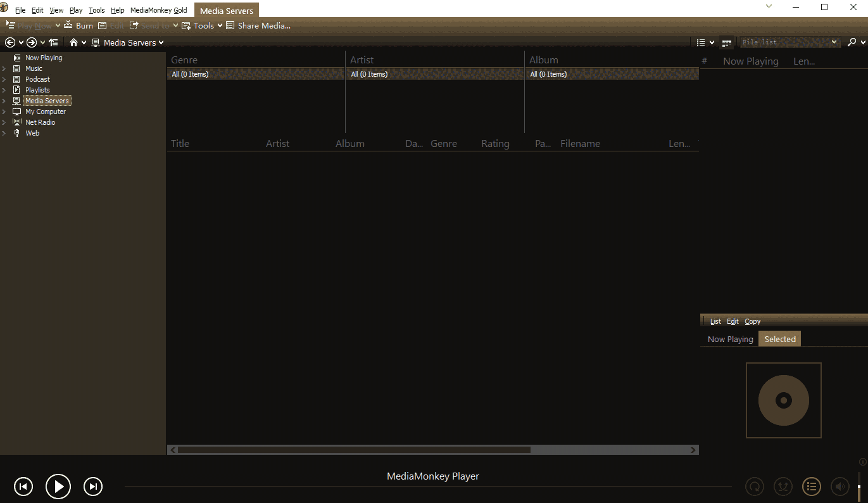Viewport: 868px width, 503px height.
Task: Open the View menu
Action: 56,10
